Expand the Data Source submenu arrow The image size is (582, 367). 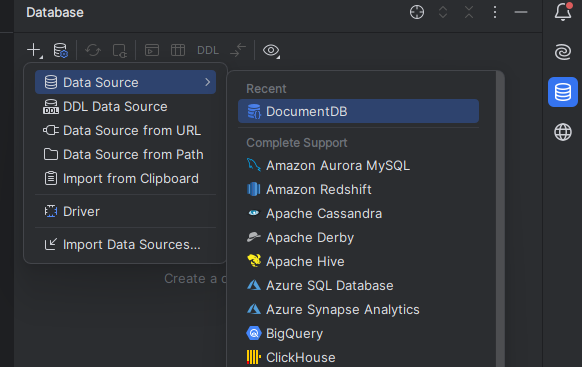coord(207,82)
